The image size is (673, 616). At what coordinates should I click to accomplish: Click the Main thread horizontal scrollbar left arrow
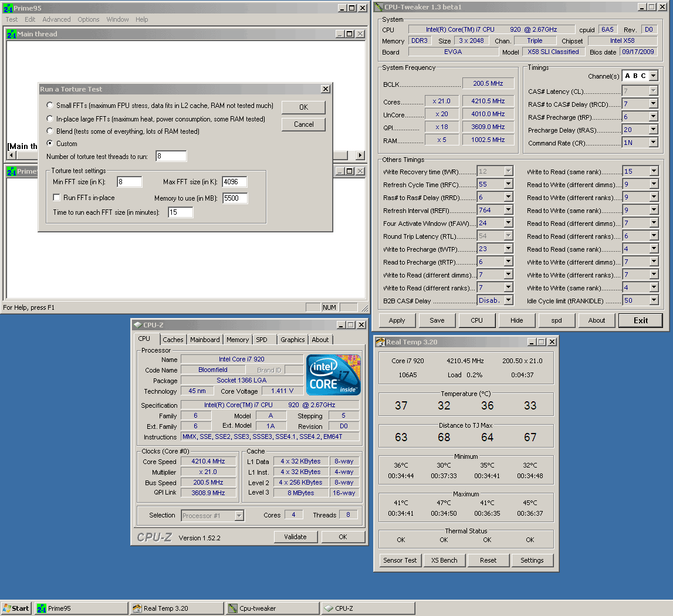[x=12, y=155]
